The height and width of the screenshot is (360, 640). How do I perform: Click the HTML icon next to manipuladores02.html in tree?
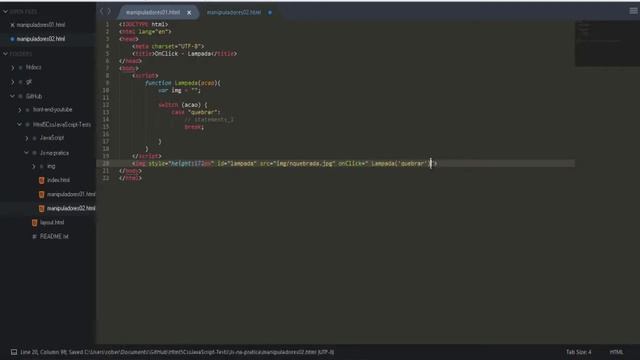click(x=42, y=209)
